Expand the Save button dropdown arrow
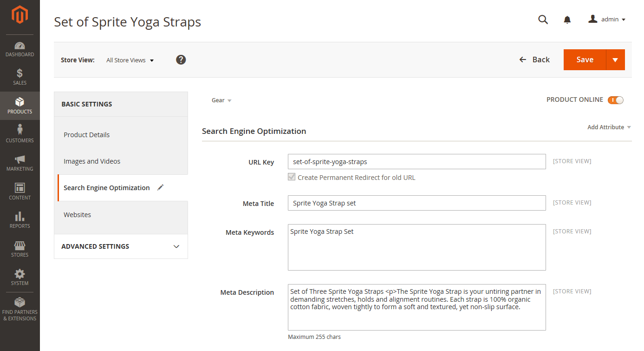The width and height of the screenshot is (644, 351). pyautogui.click(x=615, y=60)
